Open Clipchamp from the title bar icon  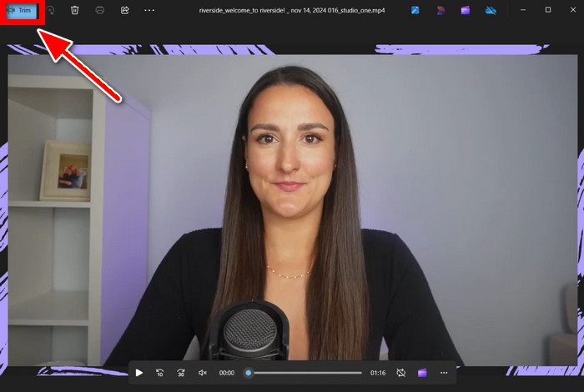[466, 10]
